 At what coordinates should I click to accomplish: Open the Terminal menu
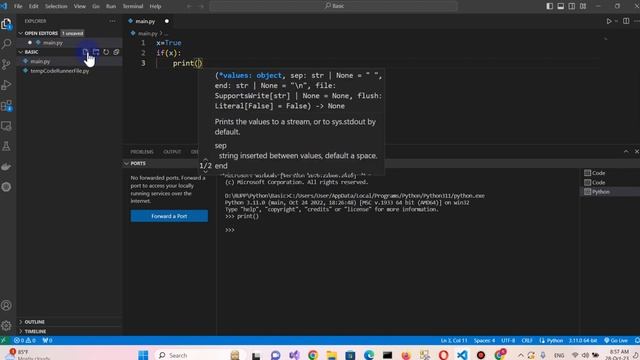[x=133, y=6]
